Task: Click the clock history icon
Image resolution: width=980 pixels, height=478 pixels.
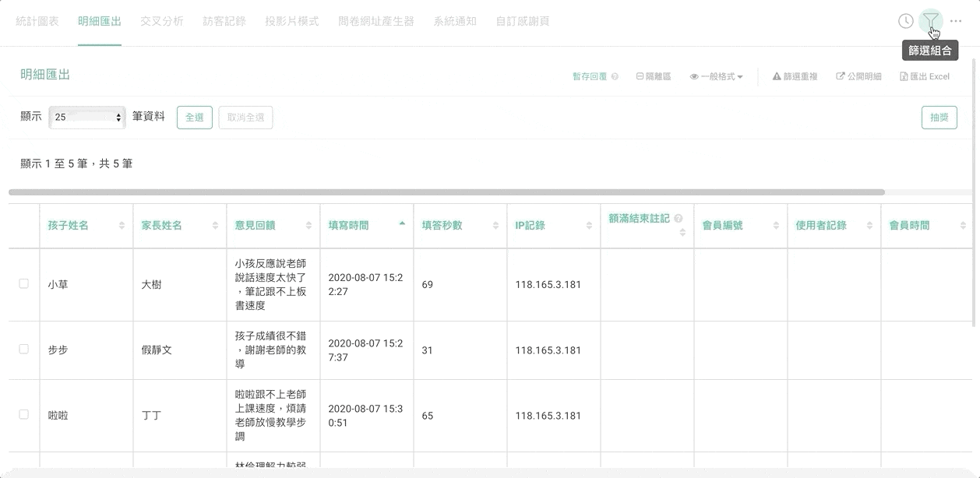Action: 905,21
